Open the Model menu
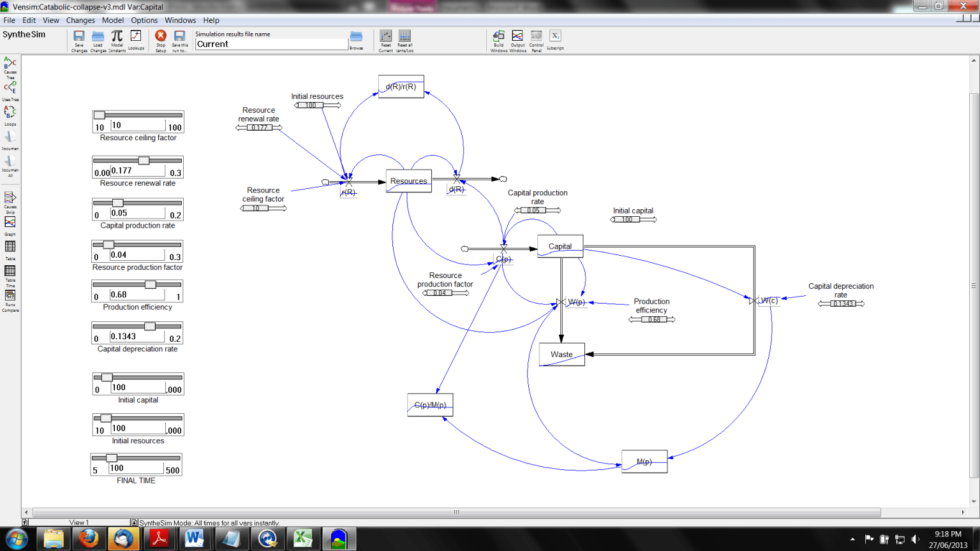 (x=113, y=20)
